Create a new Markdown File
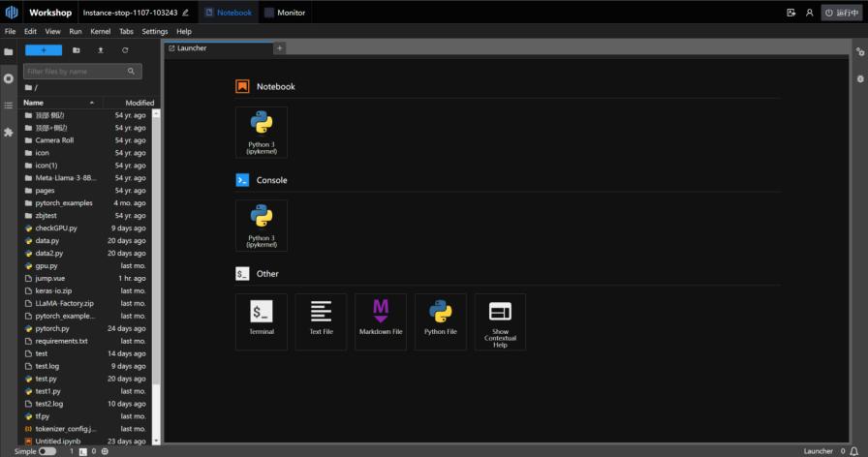The width and height of the screenshot is (868, 457). 381,321
